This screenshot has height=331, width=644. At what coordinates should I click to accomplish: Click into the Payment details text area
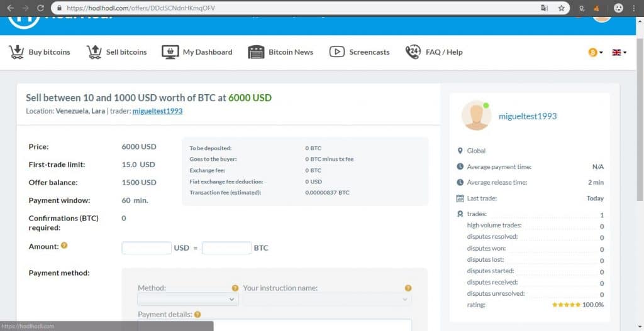(274, 325)
